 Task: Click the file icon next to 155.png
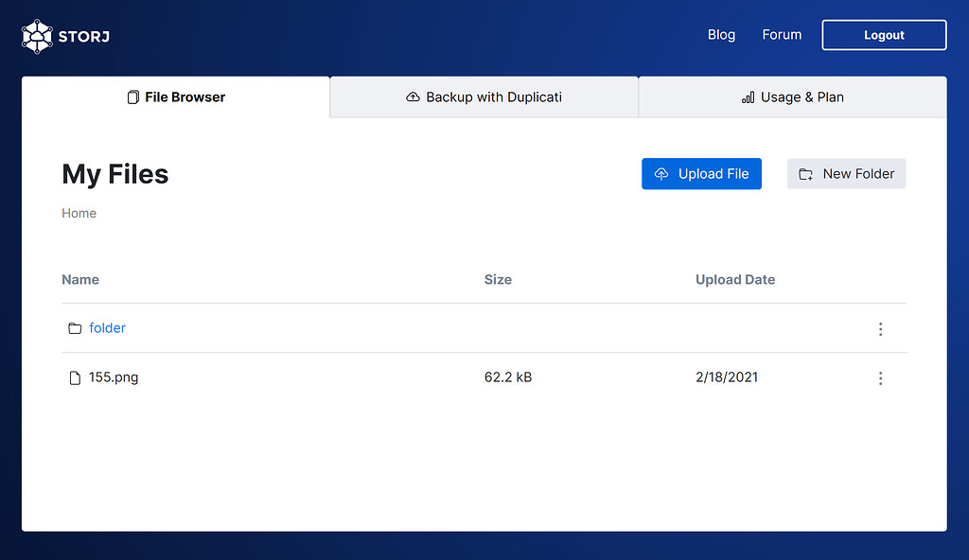(x=75, y=377)
